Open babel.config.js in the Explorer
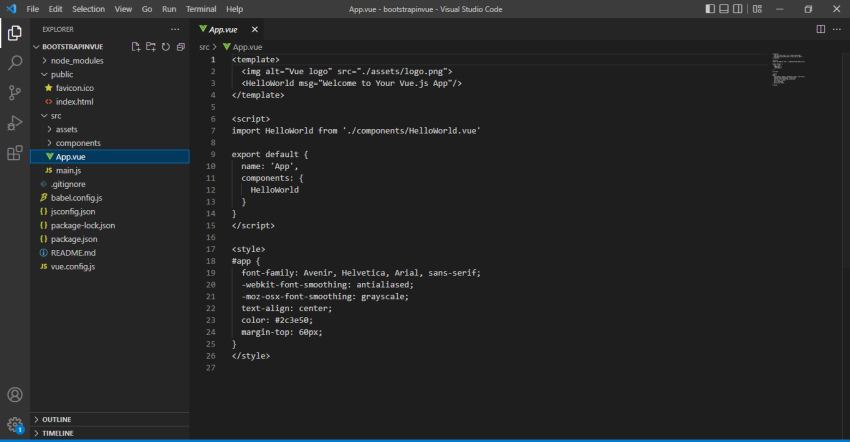This screenshot has width=850, height=442. tap(110, 198)
